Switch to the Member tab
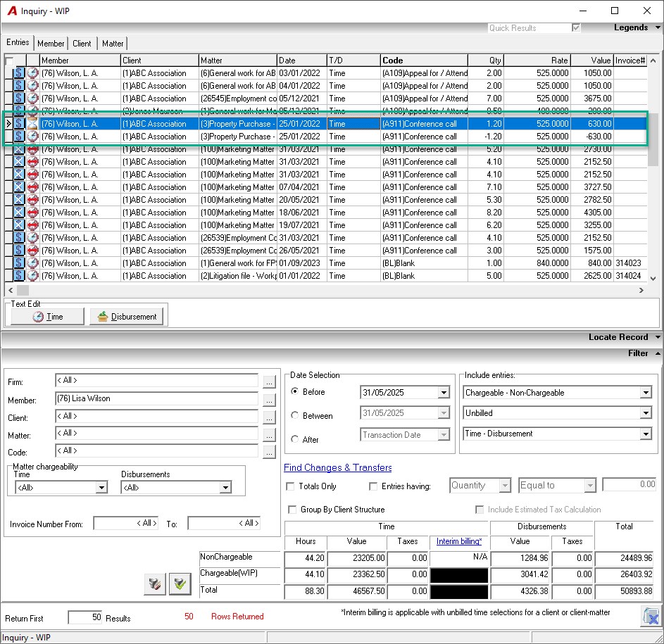The image size is (664, 644). click(51, 44)
